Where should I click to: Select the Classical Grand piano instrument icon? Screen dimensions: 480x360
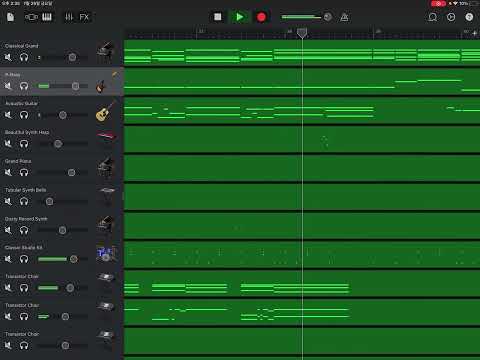[105, 52]
